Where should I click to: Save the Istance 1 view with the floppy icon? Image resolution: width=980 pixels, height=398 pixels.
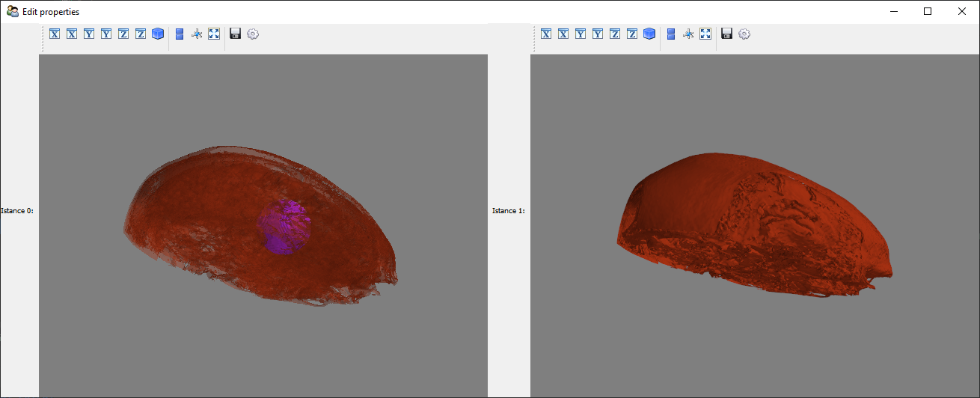726,34
